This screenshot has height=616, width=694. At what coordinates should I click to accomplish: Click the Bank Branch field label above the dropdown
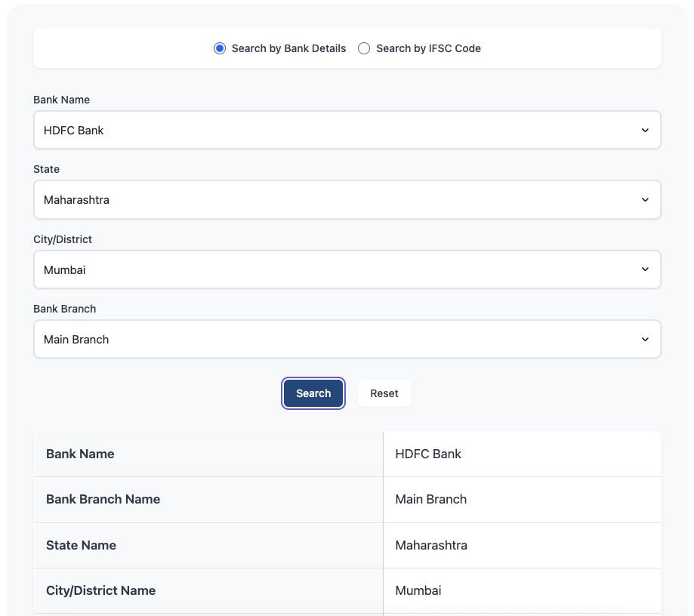[64, 309]
